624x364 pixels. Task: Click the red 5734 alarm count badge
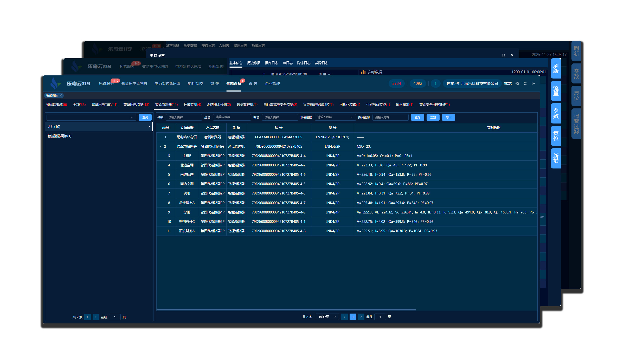click(396, 83)
